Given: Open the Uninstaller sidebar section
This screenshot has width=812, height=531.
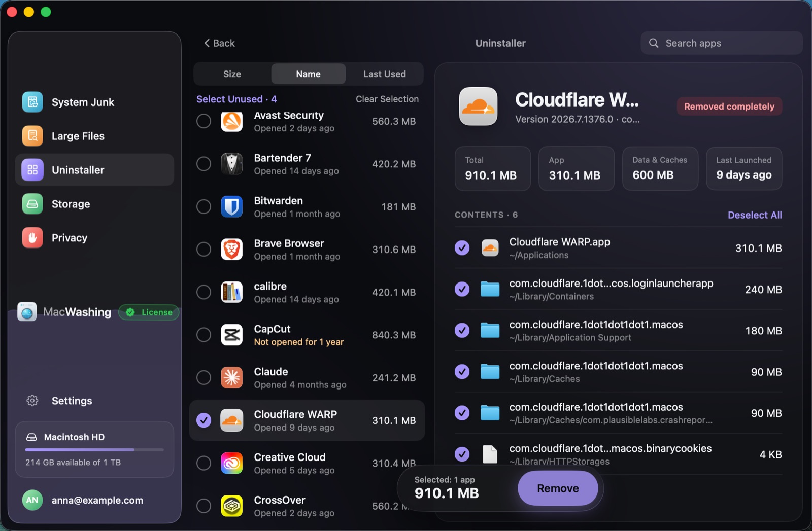Looking at the screenshot, I should point(94,170).
